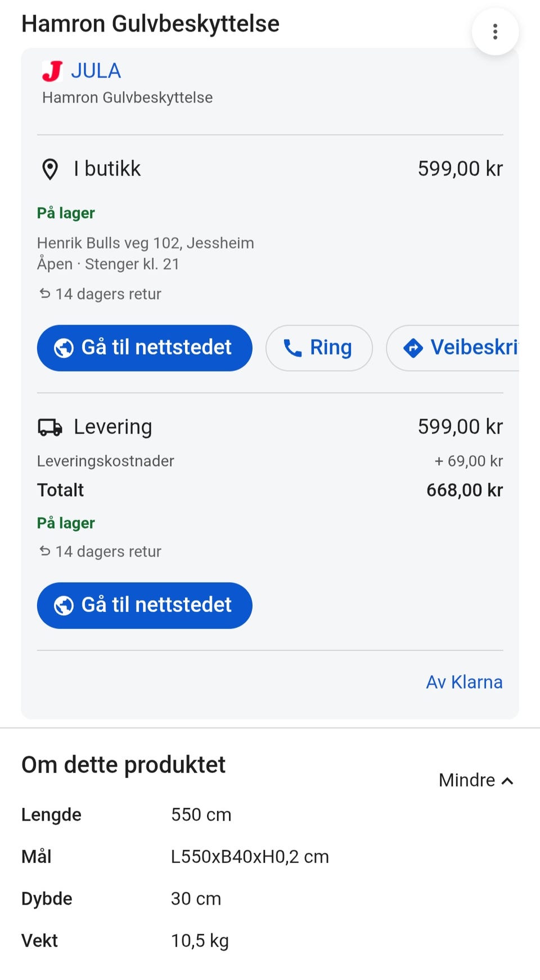Open the JULA store link
This screenshot has width=540, height=980.
click(x=96, y=71)
